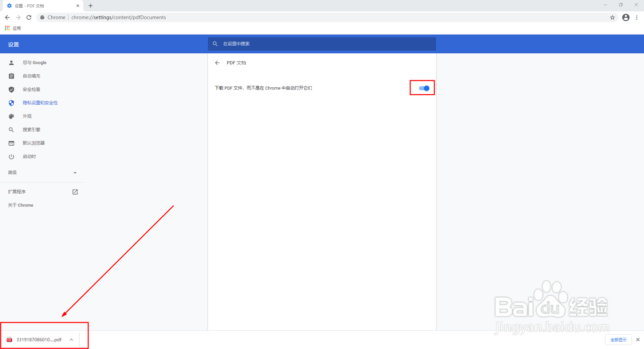Click the 下载 PDF 文件 setting description
The image size is (644, 349).
263,88
